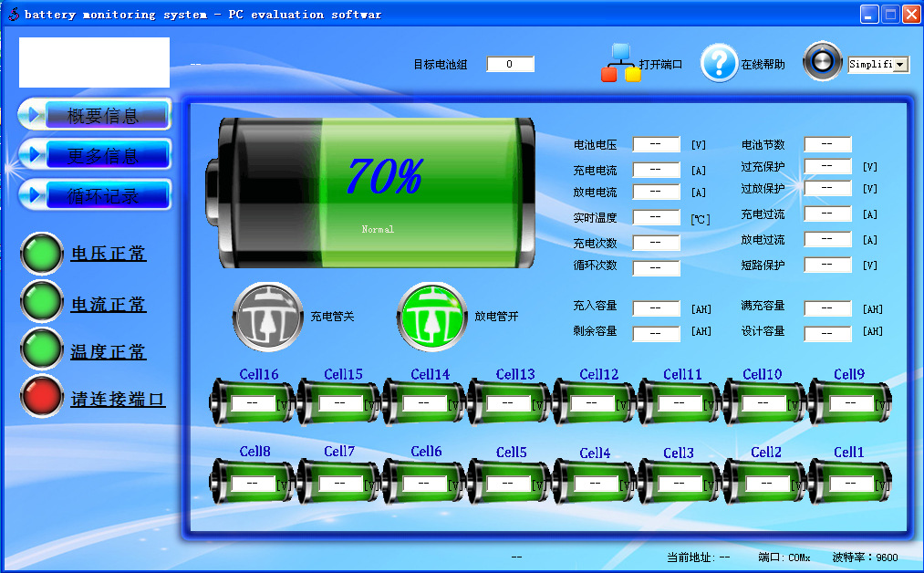The image size is (924, 573).
Task: Switch to the 更多信息 panel
Action: pyautogui.click(x=94, y=154)
